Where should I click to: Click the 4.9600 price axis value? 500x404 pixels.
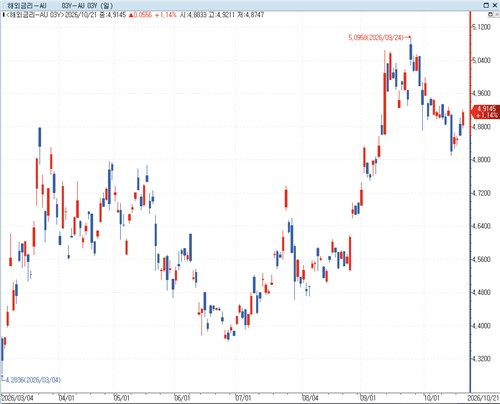pos(482,93)
